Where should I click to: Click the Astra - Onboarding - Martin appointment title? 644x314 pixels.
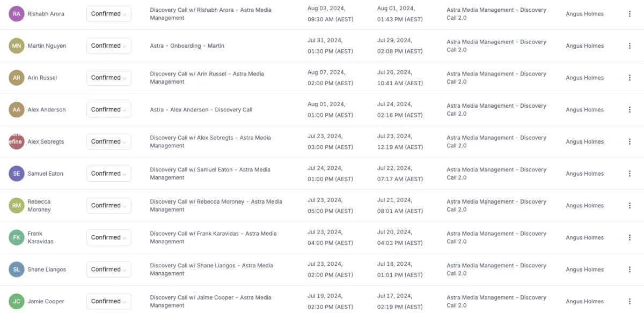point(187,46)
